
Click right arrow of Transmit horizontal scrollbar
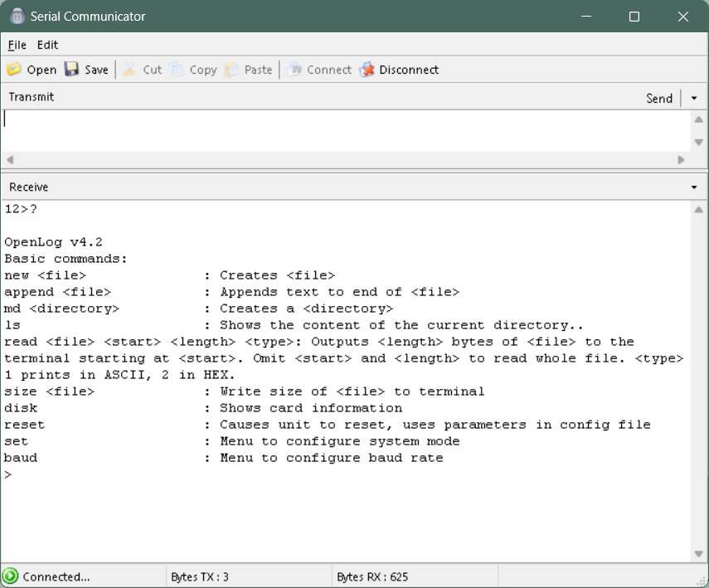point(682,159)
